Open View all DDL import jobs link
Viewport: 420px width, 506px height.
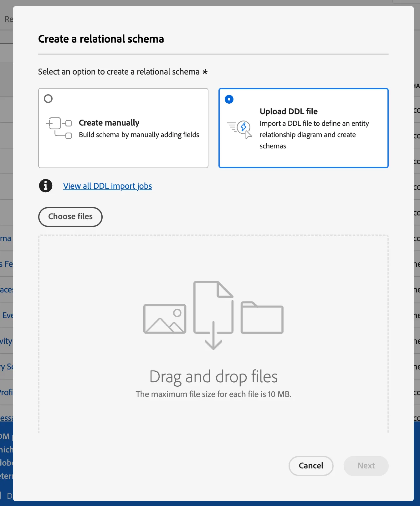pyautogui.click(x=108, y=186)
